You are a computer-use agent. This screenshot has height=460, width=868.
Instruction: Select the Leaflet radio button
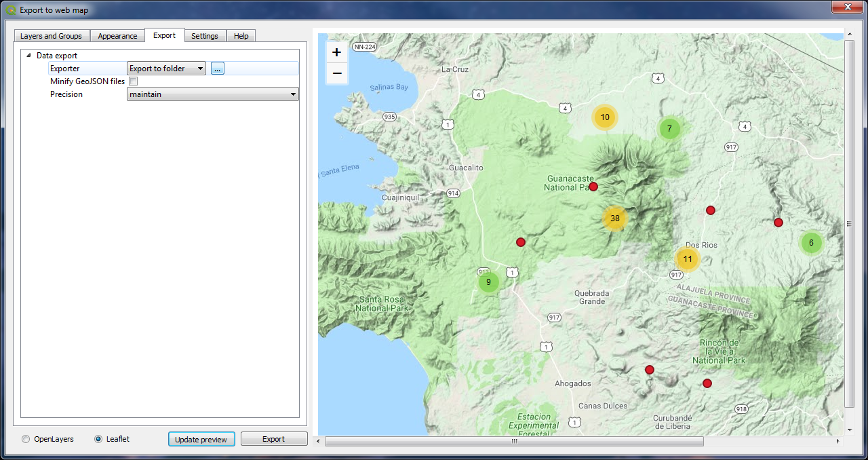98,439
